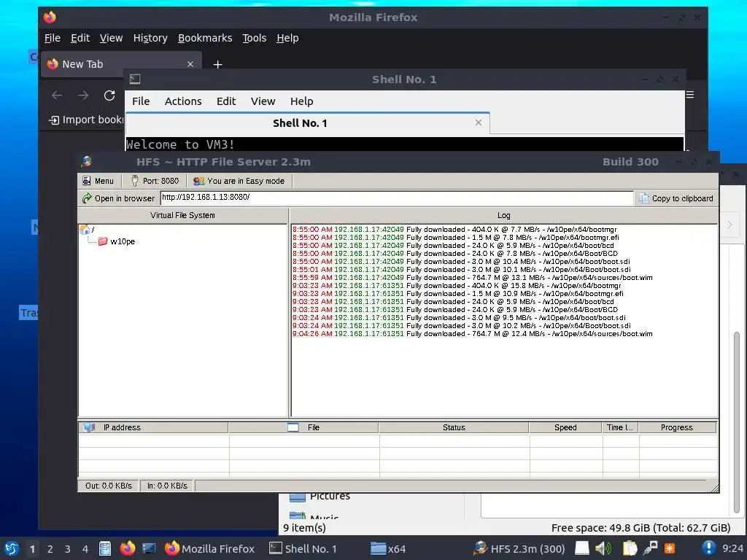Switch to workspace 2 in taskbar

50,549
